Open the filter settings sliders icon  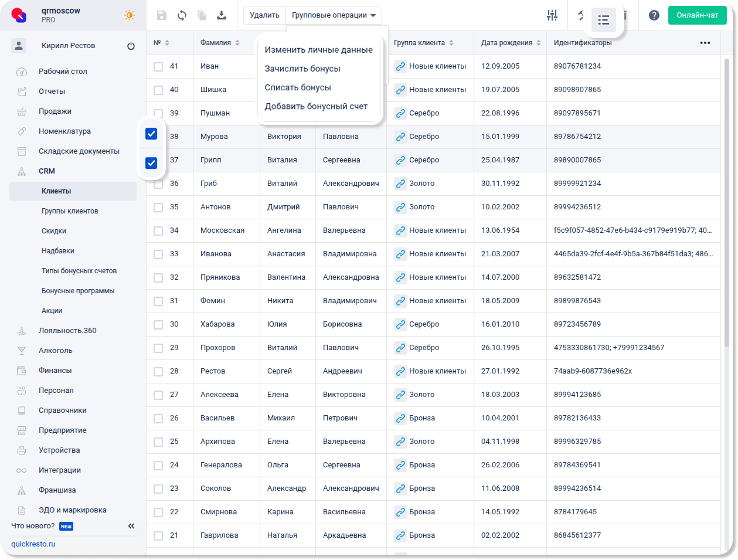(x=552, y=15)
